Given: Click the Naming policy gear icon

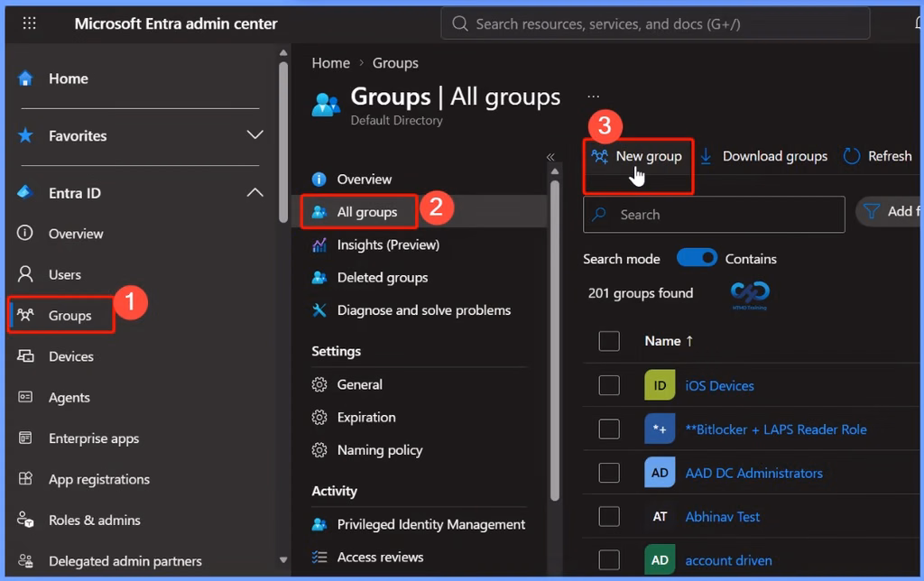Looking at the screenshot, I should click(319, 450).
